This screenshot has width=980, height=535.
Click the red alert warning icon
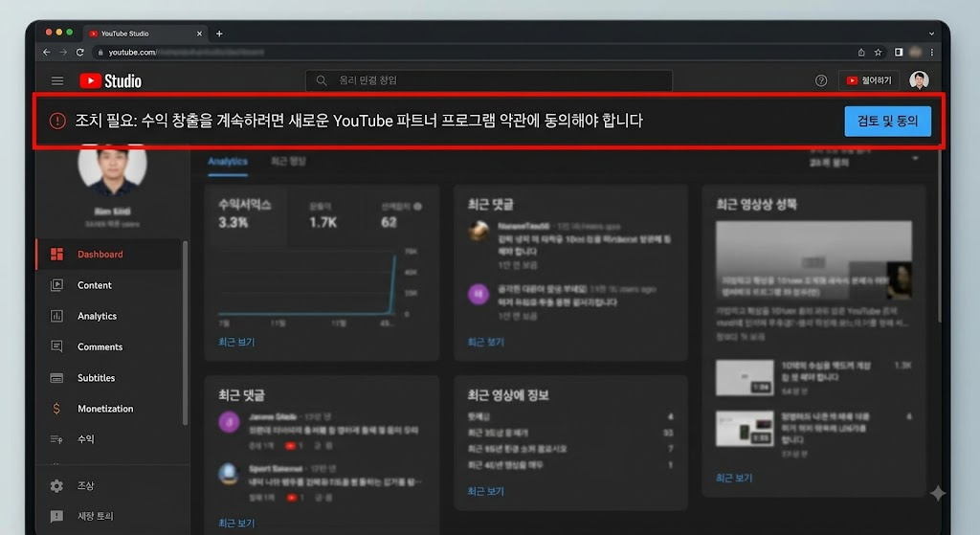coord(57,121)
